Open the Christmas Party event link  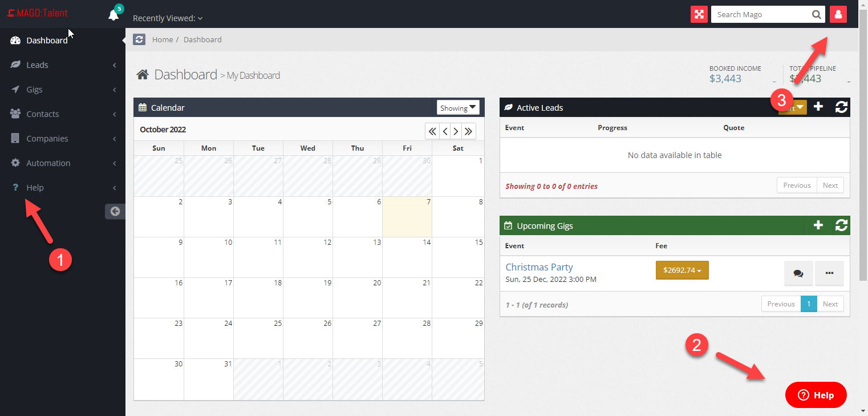539,267
